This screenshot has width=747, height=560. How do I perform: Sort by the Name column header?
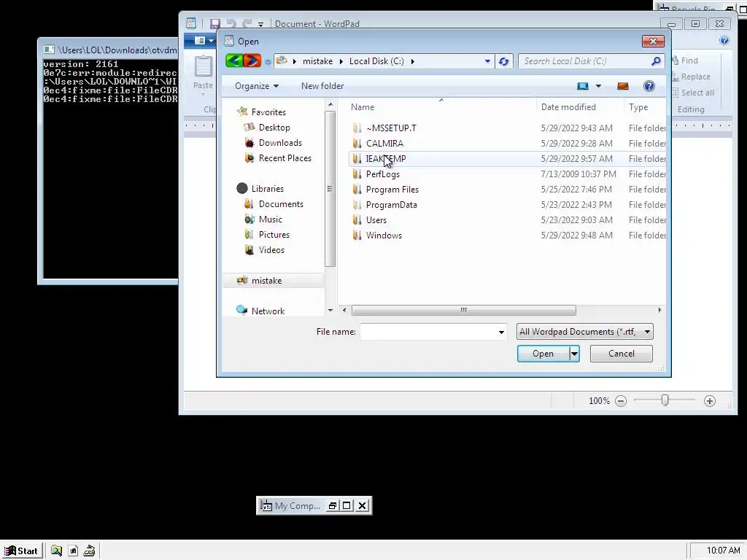(x=441, y=107)
